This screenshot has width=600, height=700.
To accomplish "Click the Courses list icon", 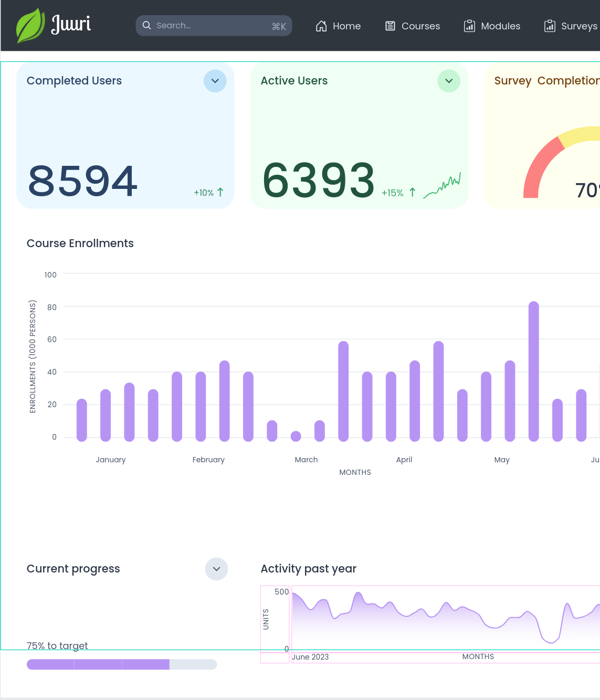I will 390,26.
